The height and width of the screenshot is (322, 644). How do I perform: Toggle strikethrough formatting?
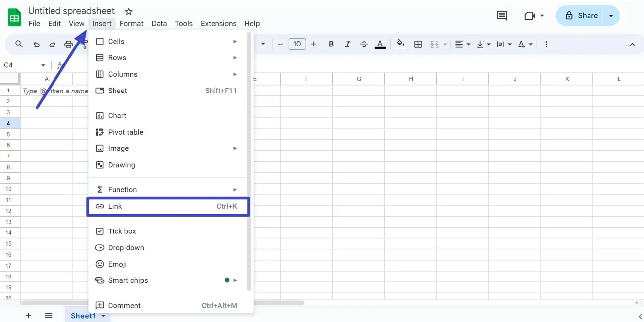(x=364, y=44)
